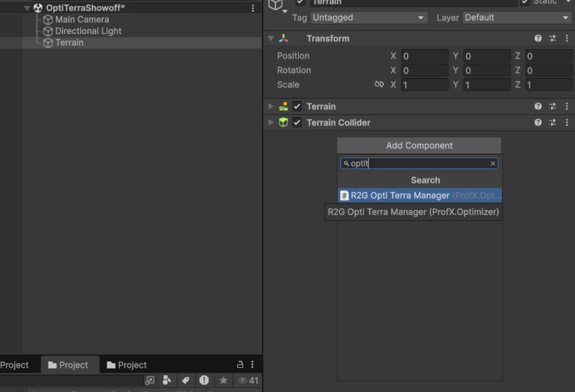This screenshot has width=575, height=392.
Task: Open the Layer dropdown showing Default
Action: (x=517, y=18)
